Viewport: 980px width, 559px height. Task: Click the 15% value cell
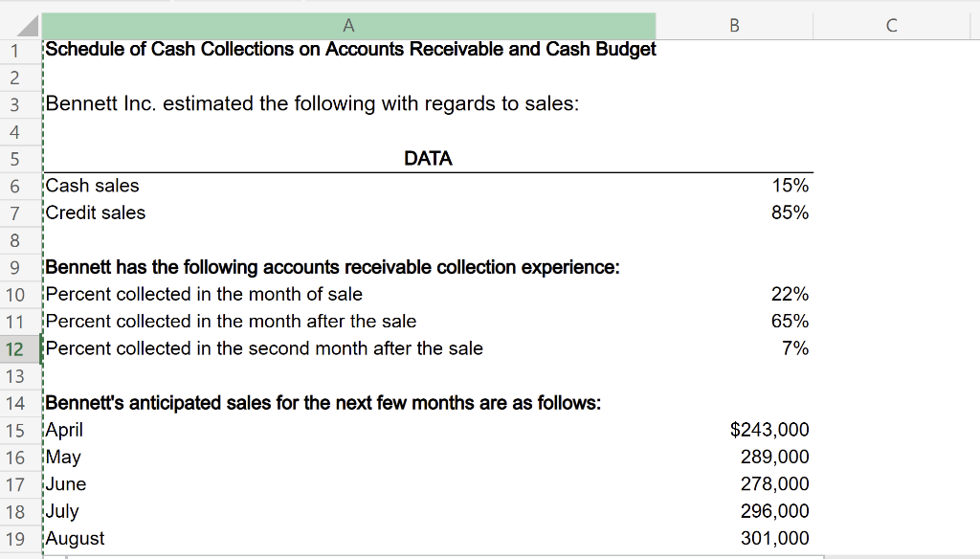[x=734, y=186]
